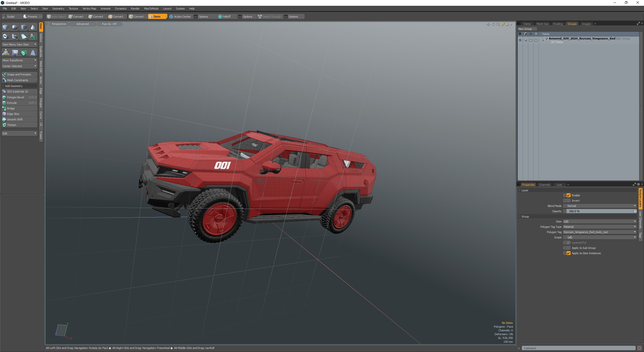Viewport: 644px width, 352px height.
Task: Toggle the second square checkbox of Armored_SUV group
Action: 536,40
